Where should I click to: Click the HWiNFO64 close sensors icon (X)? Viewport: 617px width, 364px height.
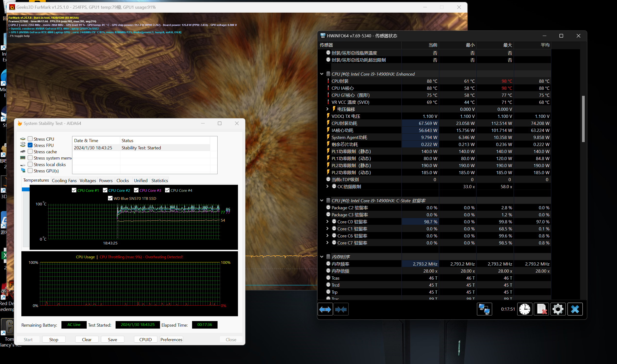575,309
